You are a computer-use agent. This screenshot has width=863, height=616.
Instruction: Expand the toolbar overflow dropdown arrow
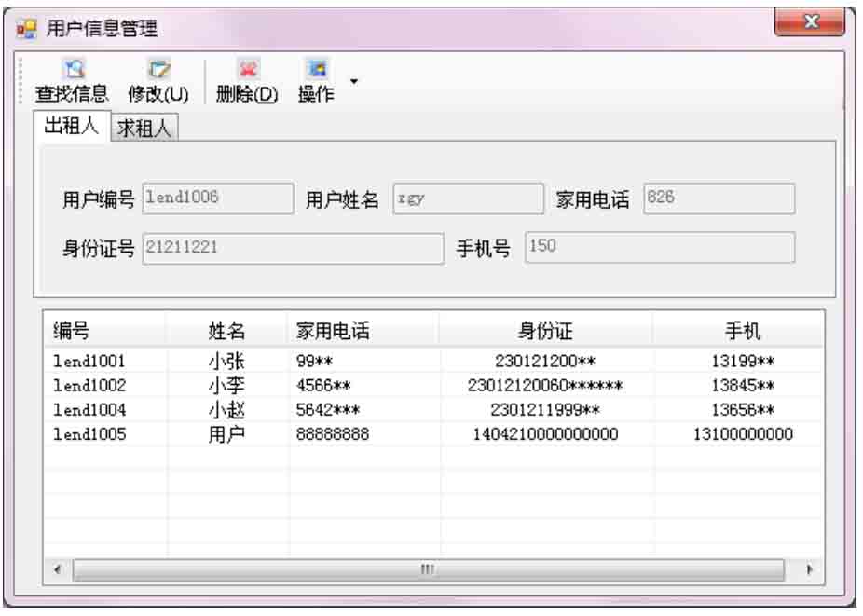[353, 82]
